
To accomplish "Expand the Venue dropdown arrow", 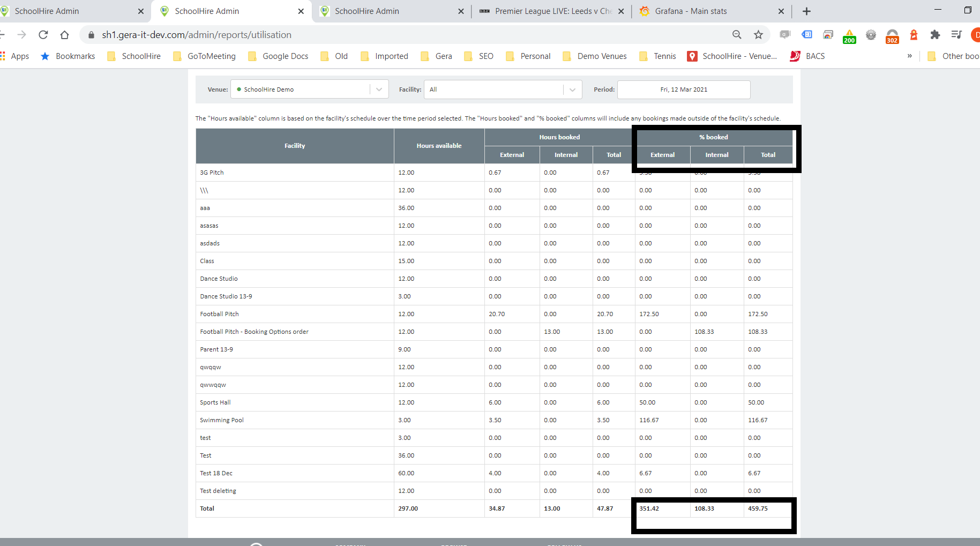I will pos(379,89).
